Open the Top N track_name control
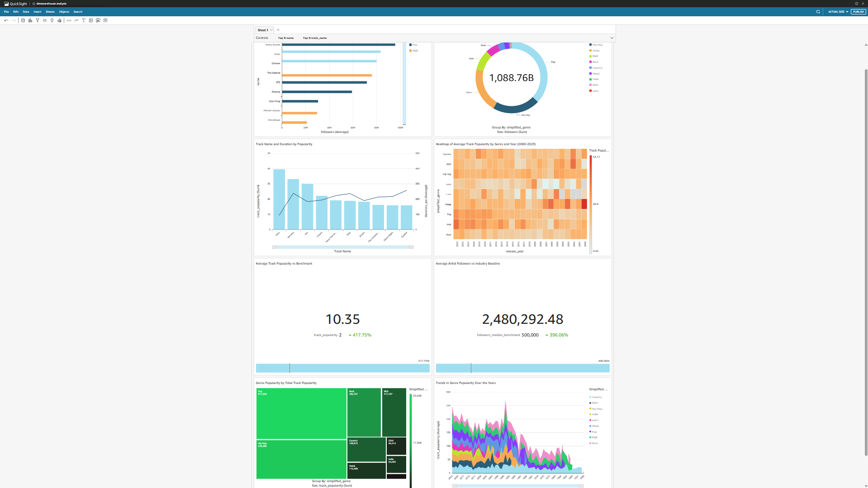 point(315,38)
